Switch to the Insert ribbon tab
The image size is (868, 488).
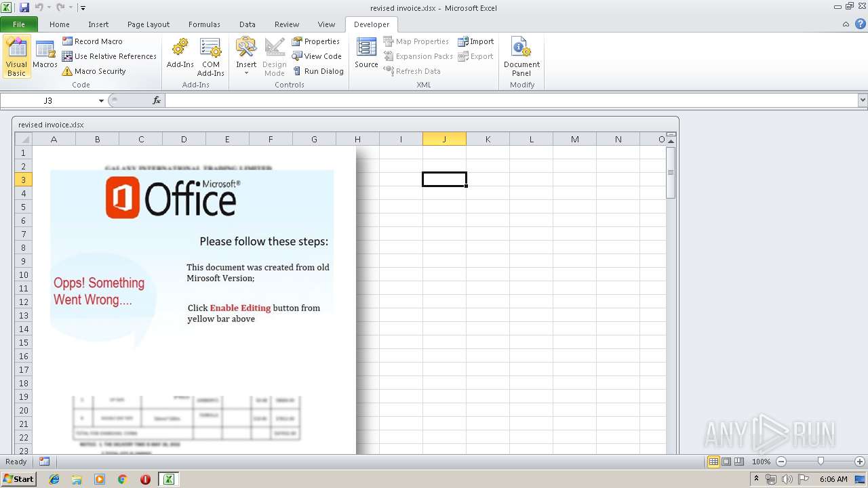click(x=98, y=24)
